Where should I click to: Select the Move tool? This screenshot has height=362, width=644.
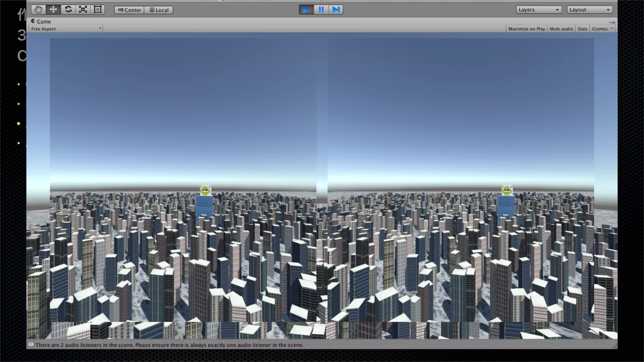click(x=53, y=10)
